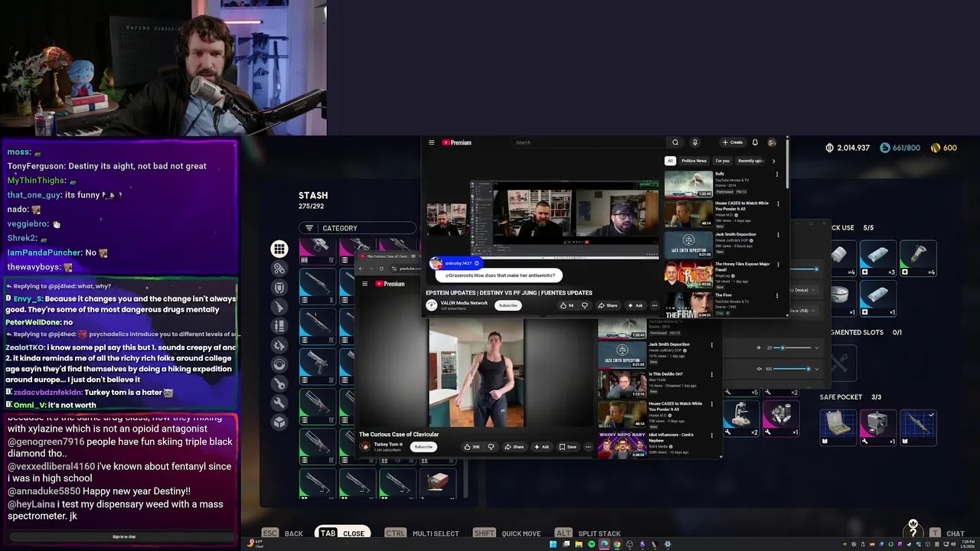The width and height of the screenshot is (980, 551).
Task: Open the weather widget on the taskbar
Action: pyautogui.click(x=253, y=544)
